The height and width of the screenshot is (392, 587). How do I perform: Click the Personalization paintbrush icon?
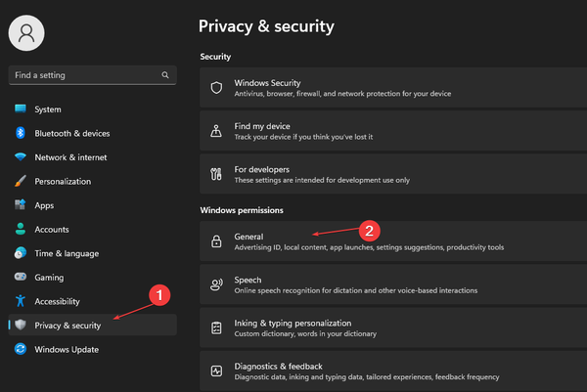[20, 181]
